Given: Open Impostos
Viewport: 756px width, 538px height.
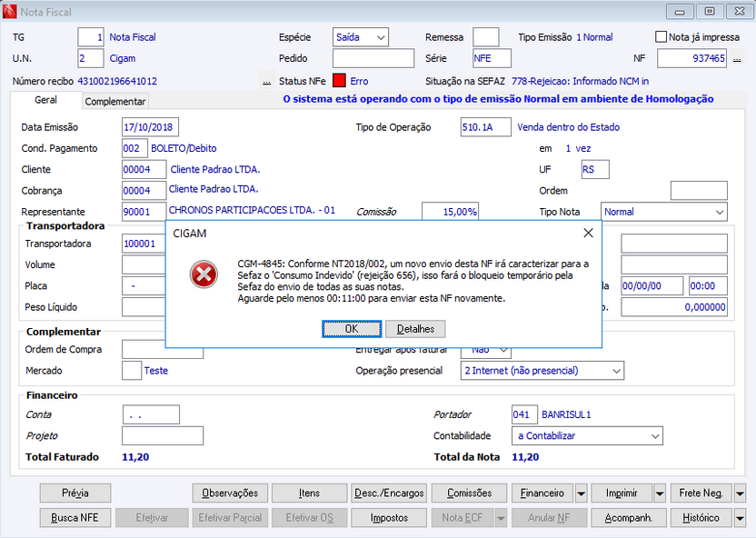Looking at the screenshot, I should pos(389,518).
